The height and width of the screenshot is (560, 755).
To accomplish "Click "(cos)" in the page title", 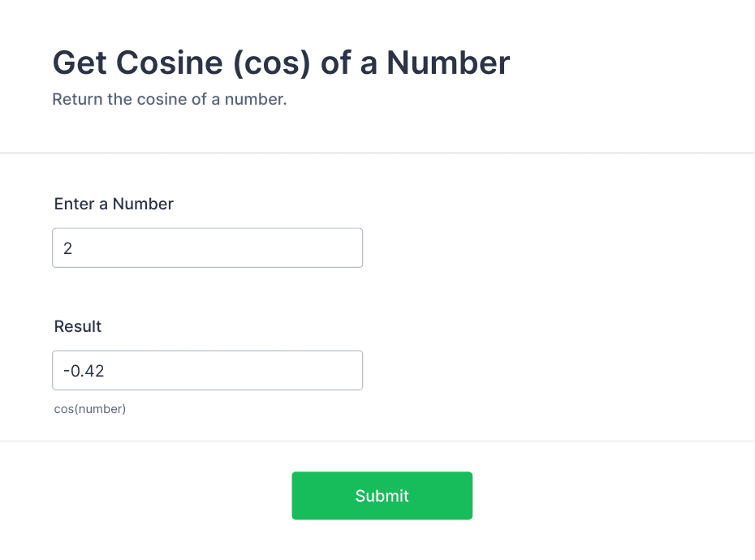I will tap(272, 63).
